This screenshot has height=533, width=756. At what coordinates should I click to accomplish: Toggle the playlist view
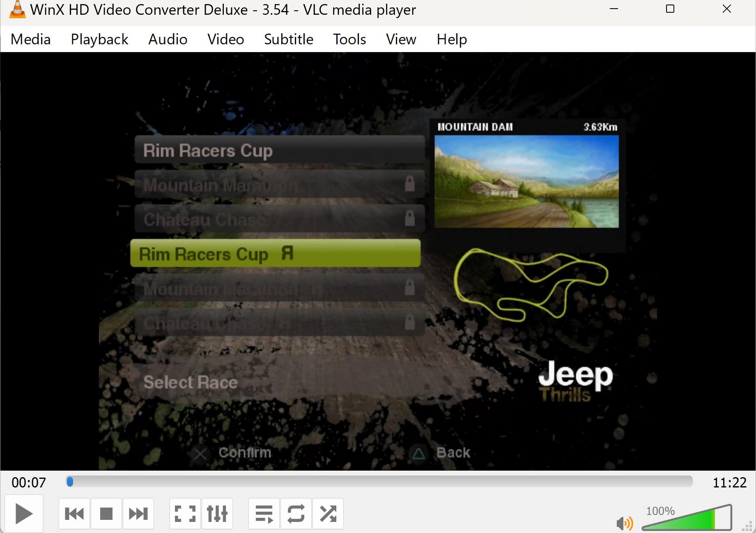coord(264,514)
